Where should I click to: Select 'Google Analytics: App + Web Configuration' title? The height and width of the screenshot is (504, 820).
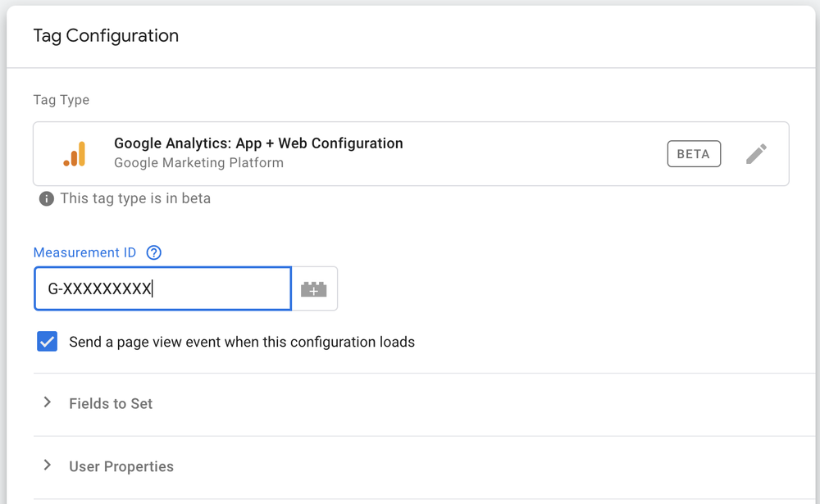click(258, 143)
